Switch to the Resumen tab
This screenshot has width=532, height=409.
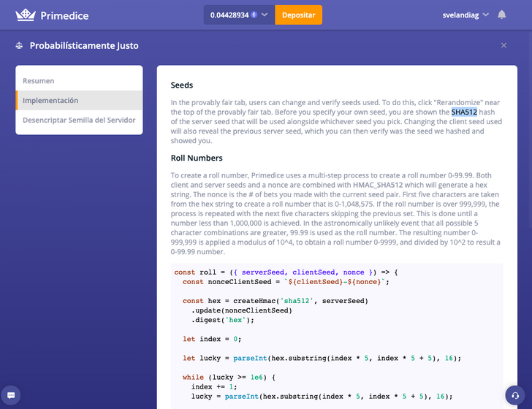(79, 81)
